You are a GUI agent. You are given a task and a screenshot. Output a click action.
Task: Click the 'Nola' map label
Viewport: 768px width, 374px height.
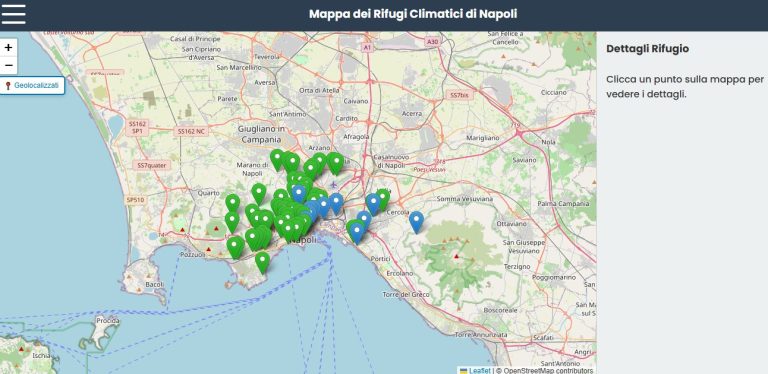[549, 142]
